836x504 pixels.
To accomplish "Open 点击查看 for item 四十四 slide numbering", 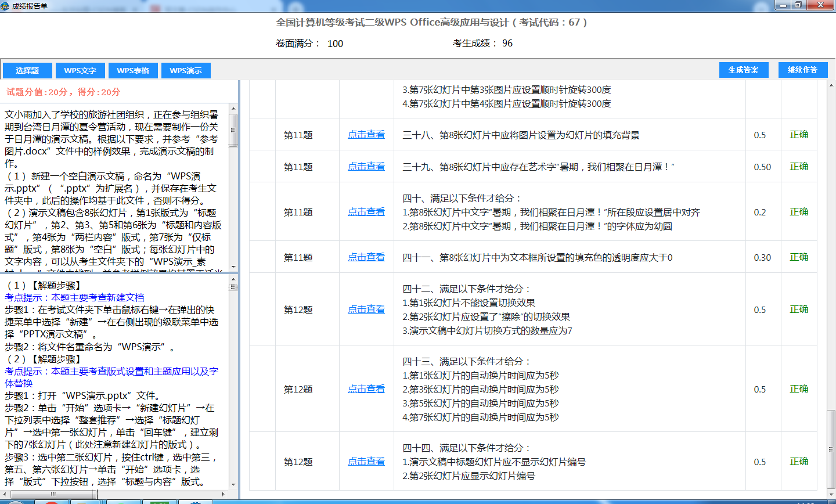I will (366, 462).
